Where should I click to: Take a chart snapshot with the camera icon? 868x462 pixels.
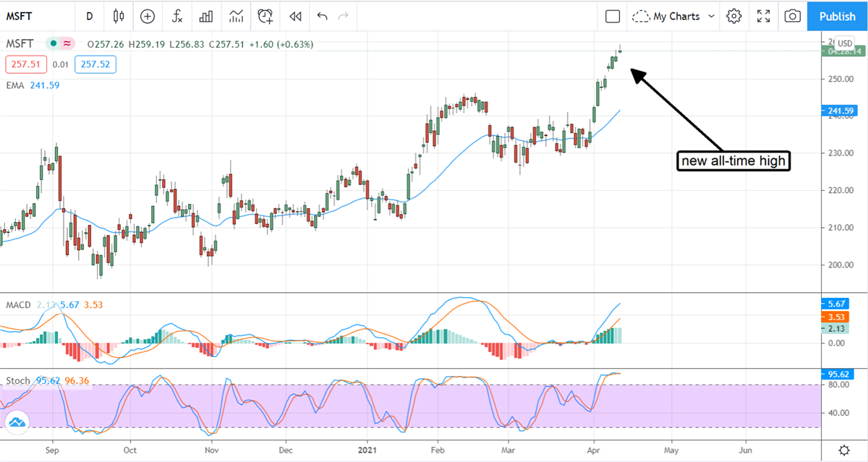point(793,16)
